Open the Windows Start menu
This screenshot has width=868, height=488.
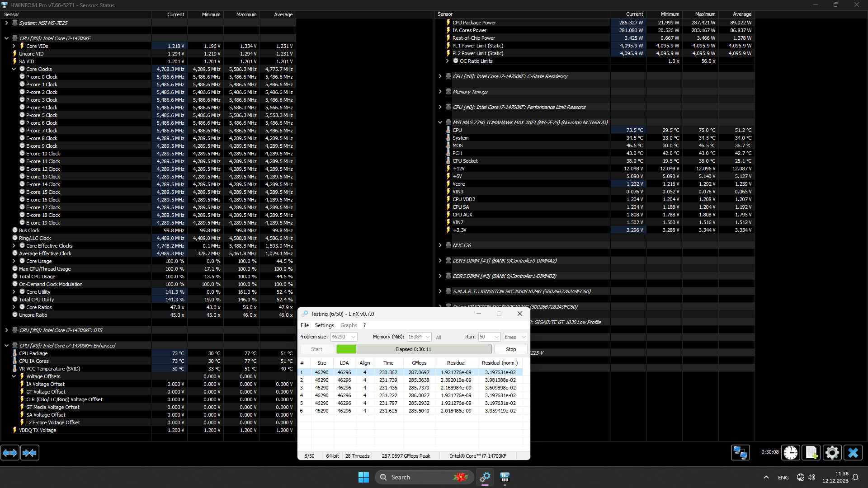pos(363,477)
